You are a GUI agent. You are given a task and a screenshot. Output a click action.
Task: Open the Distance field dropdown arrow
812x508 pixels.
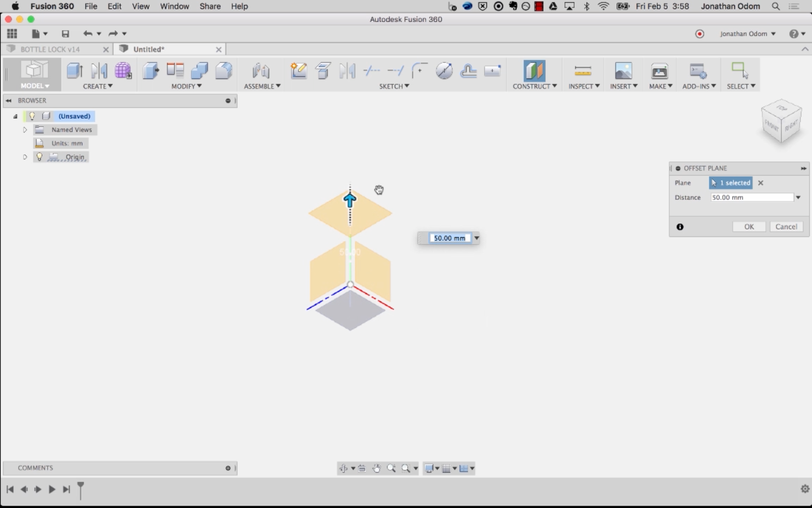(798, 198)
